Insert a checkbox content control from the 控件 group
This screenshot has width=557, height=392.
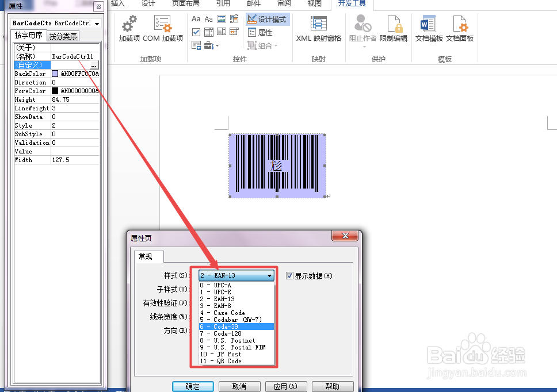click(197, 31)
